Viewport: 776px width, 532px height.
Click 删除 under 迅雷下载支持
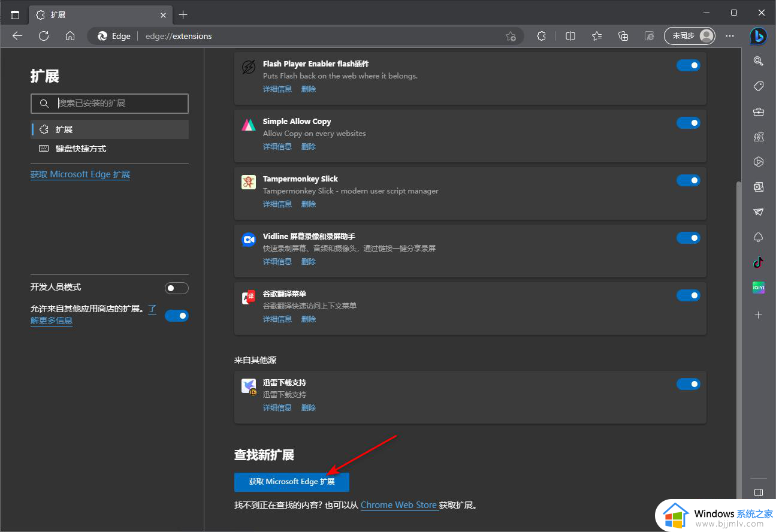click(x=309, y=408)
